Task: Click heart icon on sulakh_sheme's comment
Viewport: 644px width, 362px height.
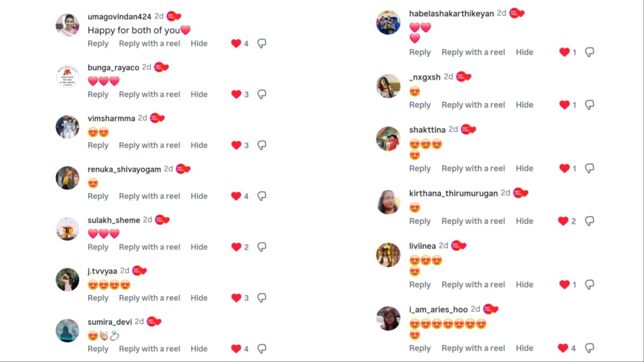Action: (236, 247)
